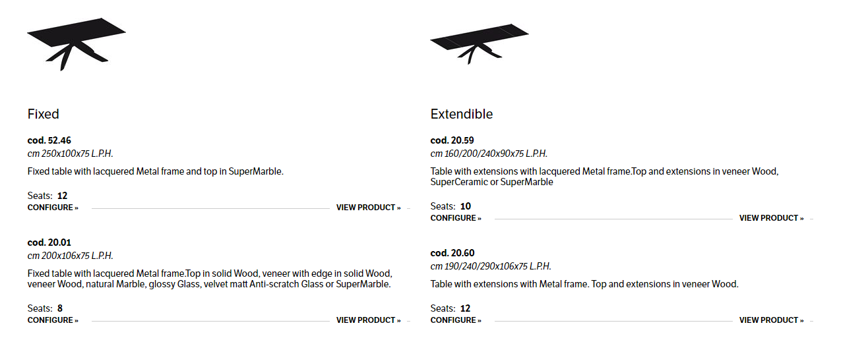The width and height of the screenshot is (868, 342).
Task: View product page for cod. 52.46
Action: (x=368, y=208)
